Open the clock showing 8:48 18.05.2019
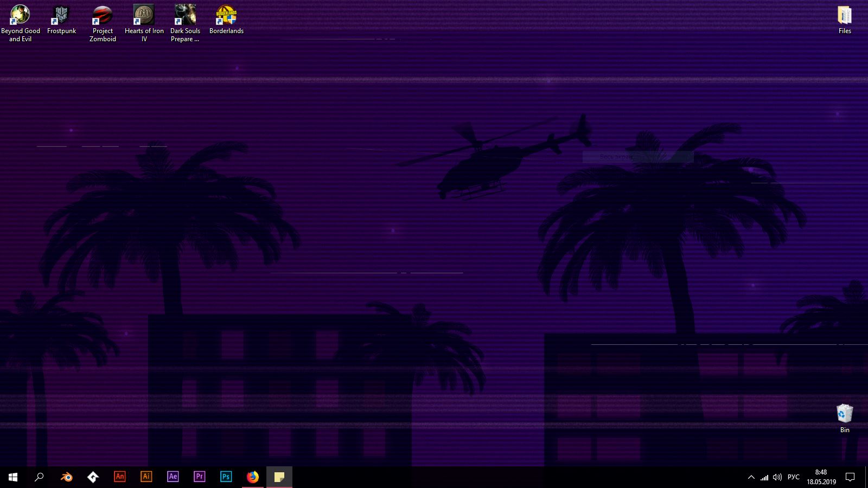868x488 pixels. coord(821,477)
